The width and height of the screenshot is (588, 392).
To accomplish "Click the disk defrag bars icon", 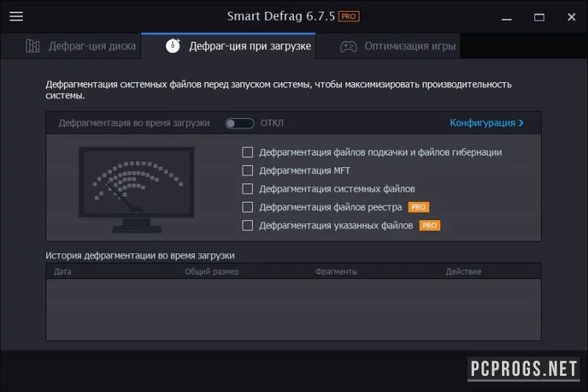I will [32, 46].
